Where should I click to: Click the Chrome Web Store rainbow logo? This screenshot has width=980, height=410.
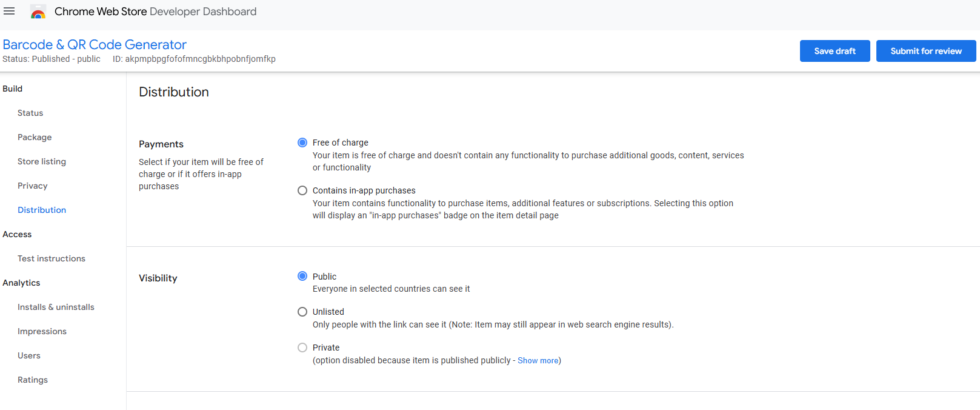(38, 12)
